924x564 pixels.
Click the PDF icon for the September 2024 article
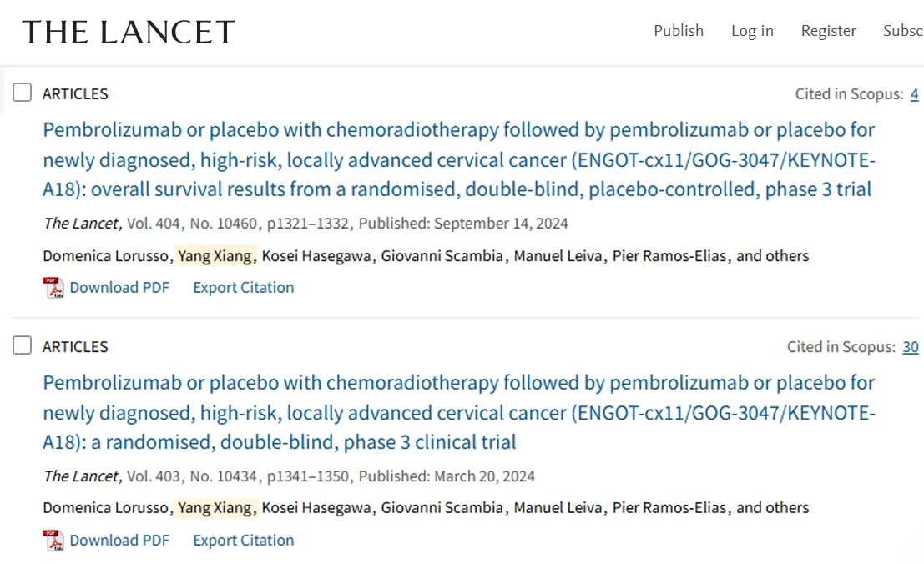53,288
